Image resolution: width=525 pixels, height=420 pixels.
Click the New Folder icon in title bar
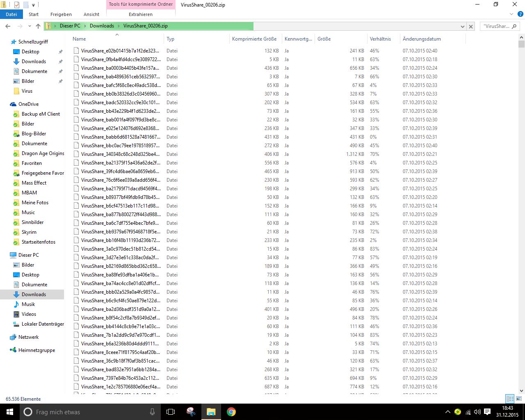pos(26,5)
